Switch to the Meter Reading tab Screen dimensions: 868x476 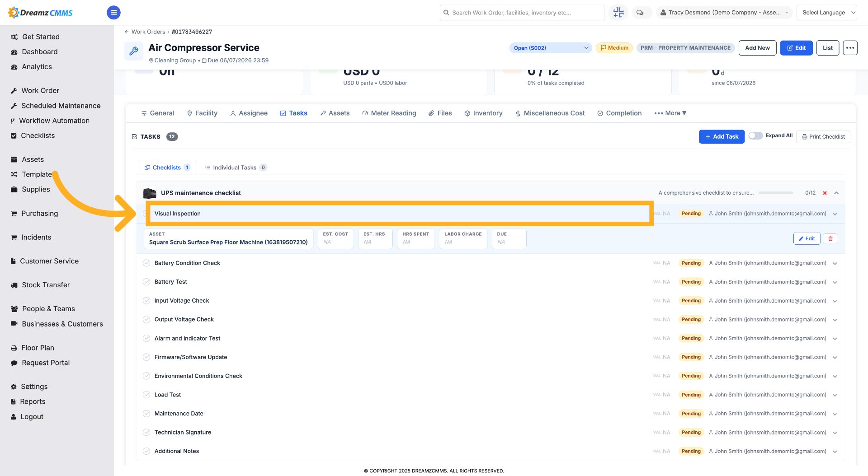[x=389, y=113]
